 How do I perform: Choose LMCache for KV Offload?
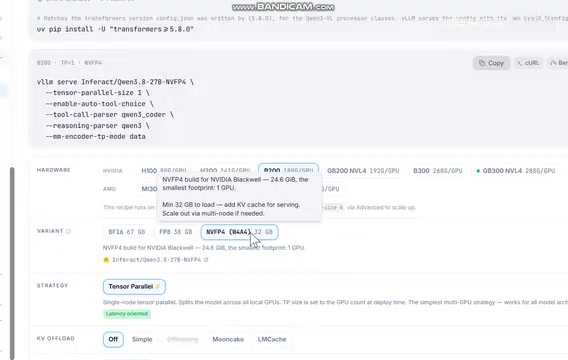pyautogui.click(x=272, y=339)
